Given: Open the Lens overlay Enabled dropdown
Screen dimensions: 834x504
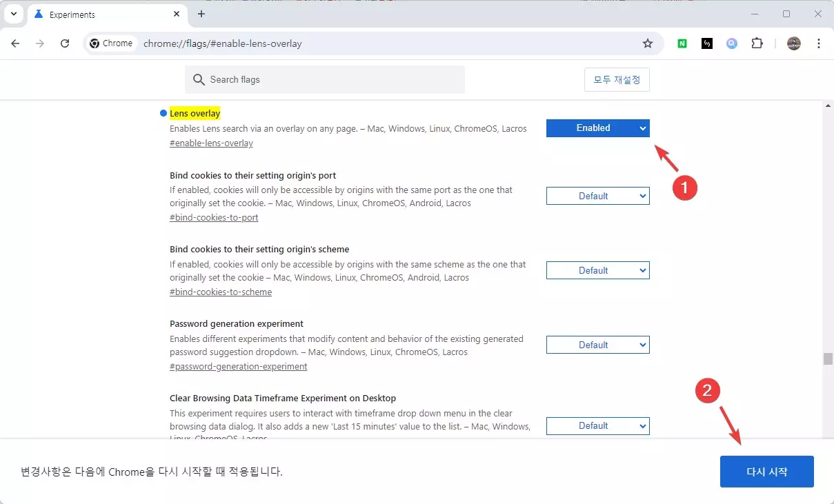Looking at the screenshot, I should [x=597, y=128].
